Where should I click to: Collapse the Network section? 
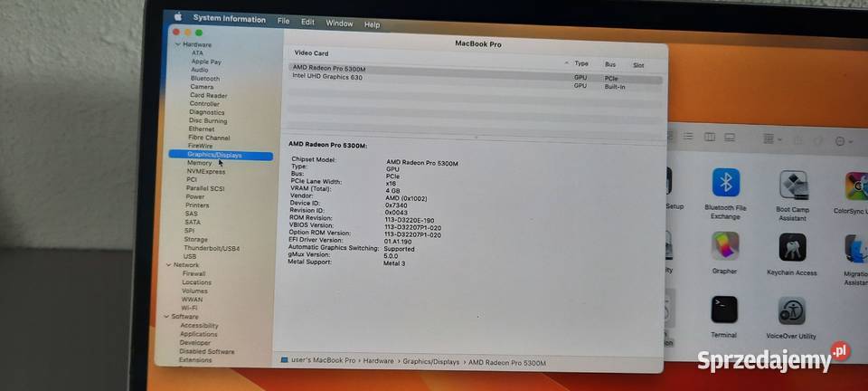tap(169, 264)
